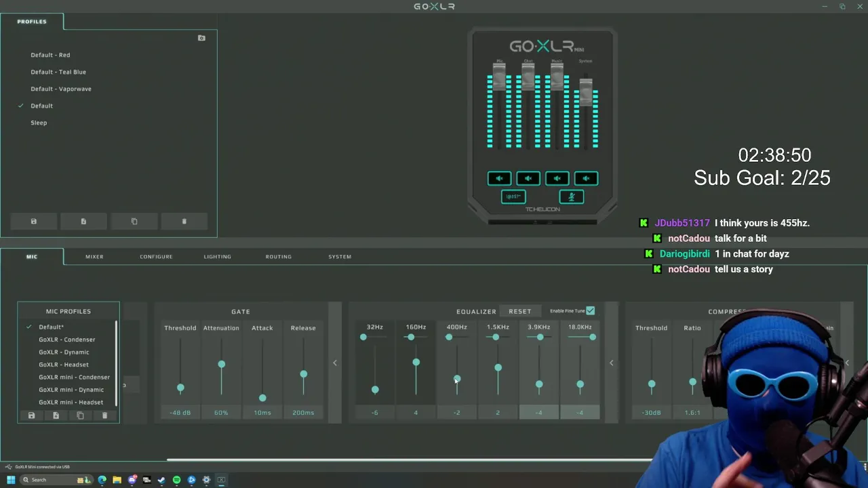Uncheck the Enable Fine Tune checkbox

(590, 310)
